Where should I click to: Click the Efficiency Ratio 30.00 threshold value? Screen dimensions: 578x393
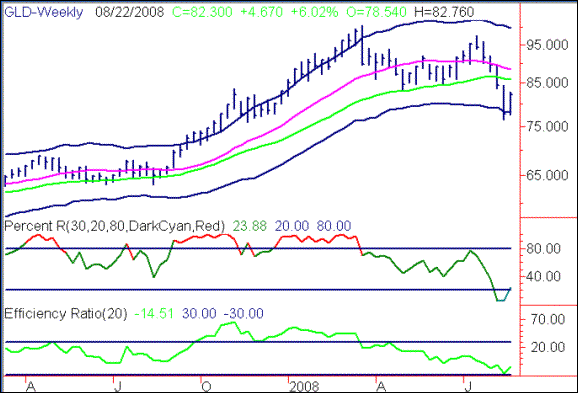(199, 314)
